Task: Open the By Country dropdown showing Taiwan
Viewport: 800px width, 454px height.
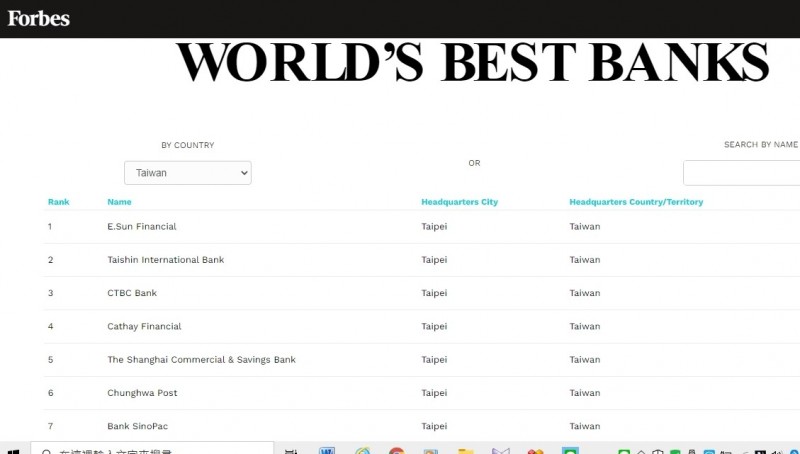Action: click(x=188, y=173)
